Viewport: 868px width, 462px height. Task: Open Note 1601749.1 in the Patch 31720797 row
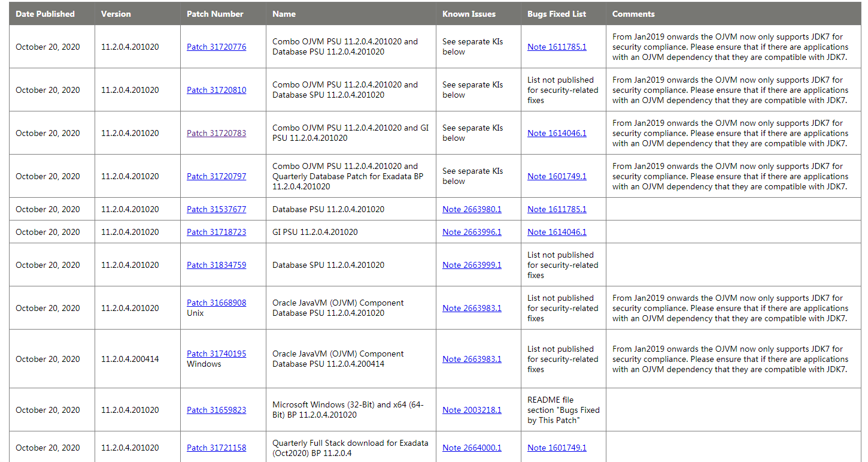(557, 176)
